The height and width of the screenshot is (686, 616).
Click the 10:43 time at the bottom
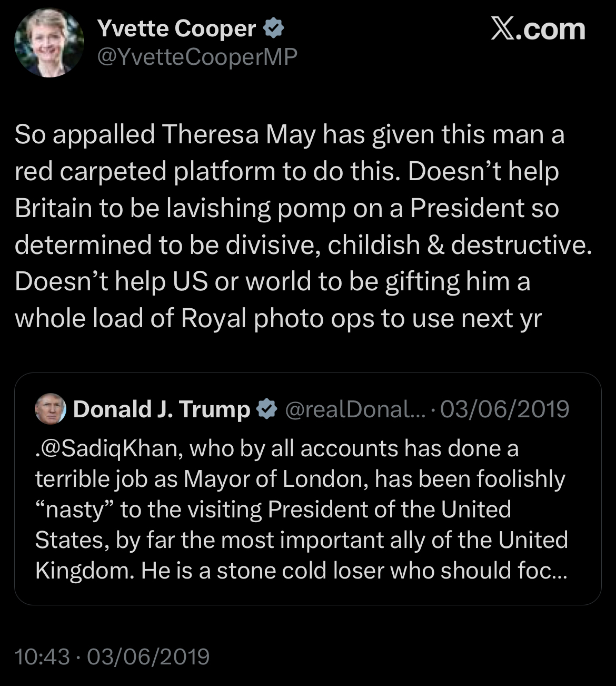pos(42,656)
